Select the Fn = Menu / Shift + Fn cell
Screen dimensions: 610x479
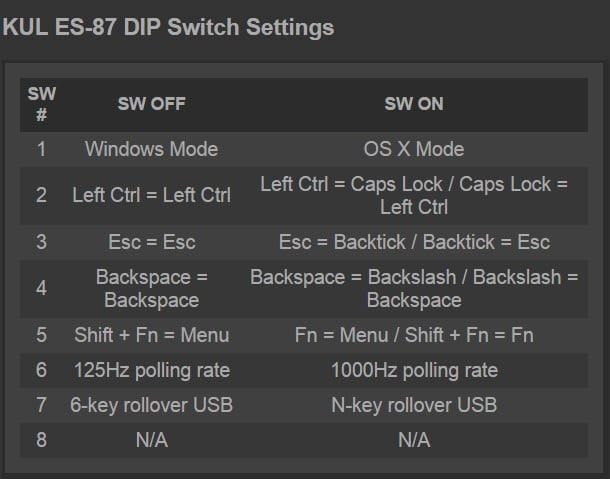click(x=414, y=335)
